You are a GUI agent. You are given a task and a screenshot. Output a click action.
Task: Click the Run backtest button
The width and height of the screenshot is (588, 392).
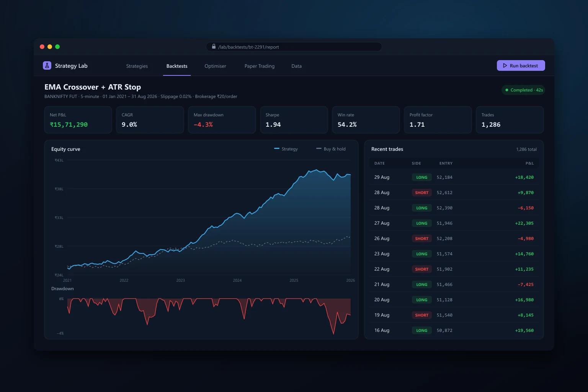[521, 65]
